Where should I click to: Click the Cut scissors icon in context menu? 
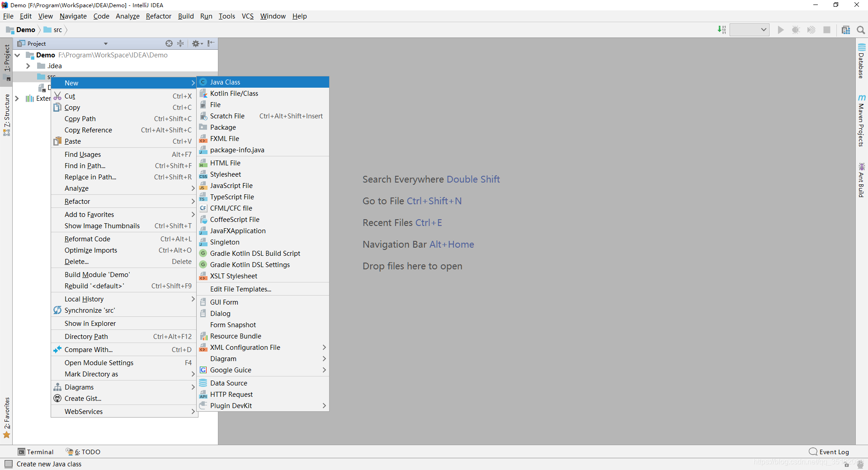[x=57, y=96]
